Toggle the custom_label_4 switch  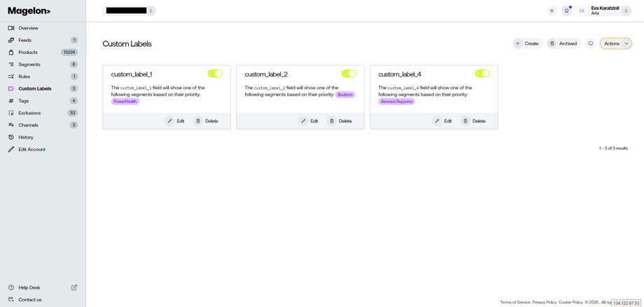482,73
